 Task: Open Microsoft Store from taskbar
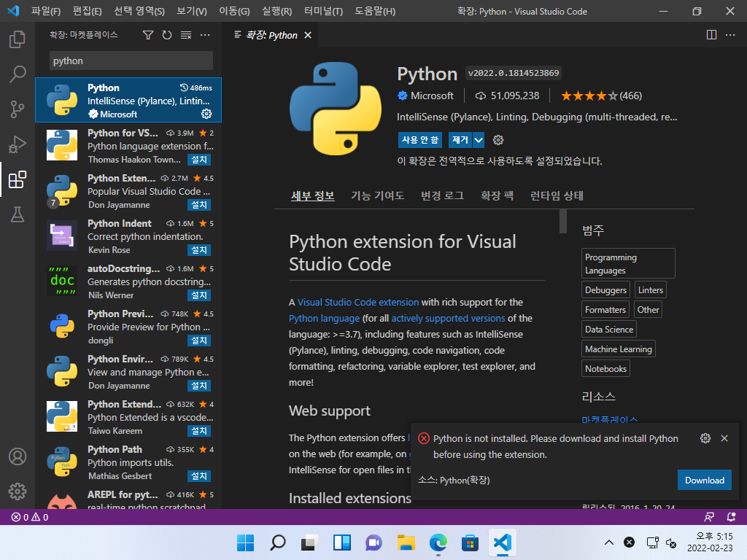470,542
